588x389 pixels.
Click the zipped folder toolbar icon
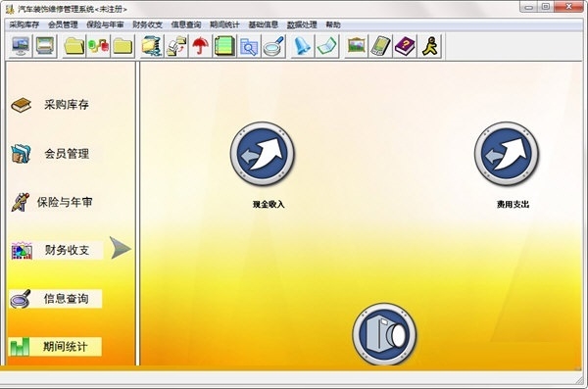152,46
